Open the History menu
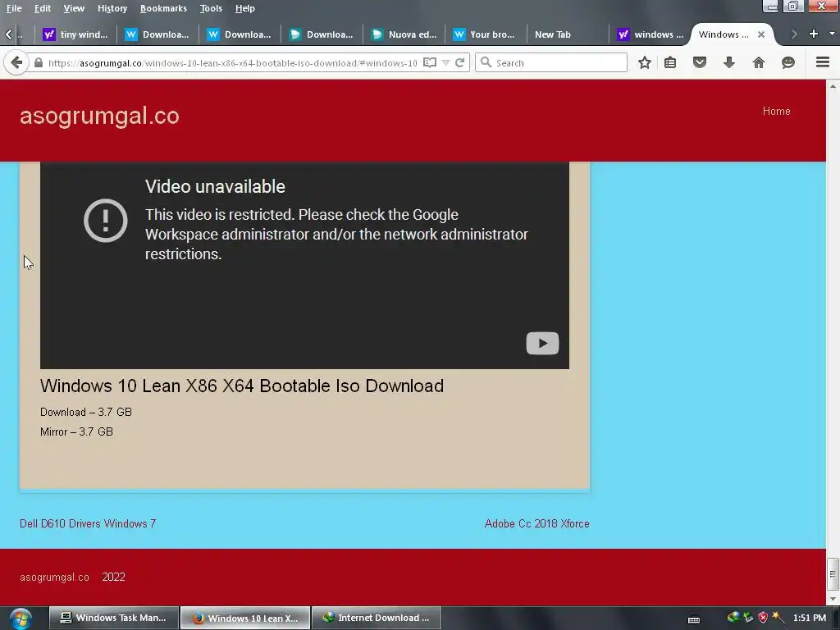This screenshot has height=630, width=840. pos(112,8)
